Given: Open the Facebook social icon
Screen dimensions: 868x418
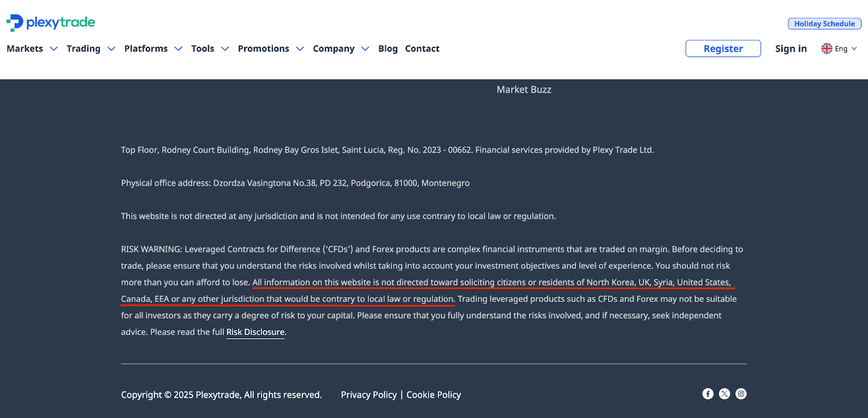Looking at the screenshot, I should click(x=708, y=394).
